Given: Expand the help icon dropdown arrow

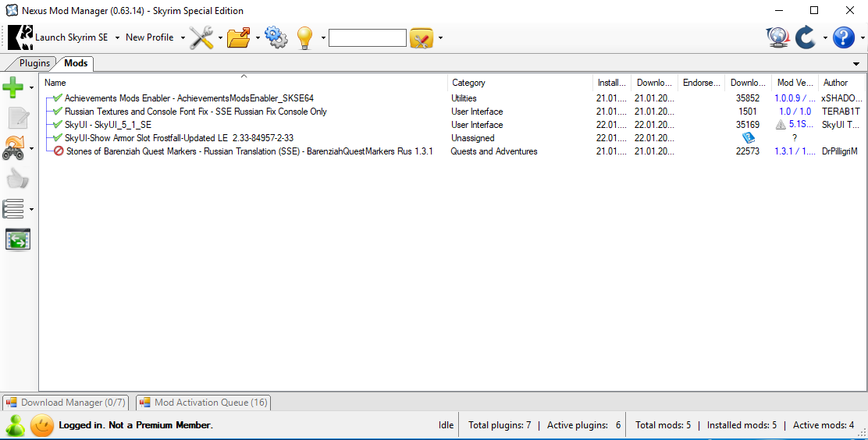Looking at the screenshot, I should click(863, 37).
